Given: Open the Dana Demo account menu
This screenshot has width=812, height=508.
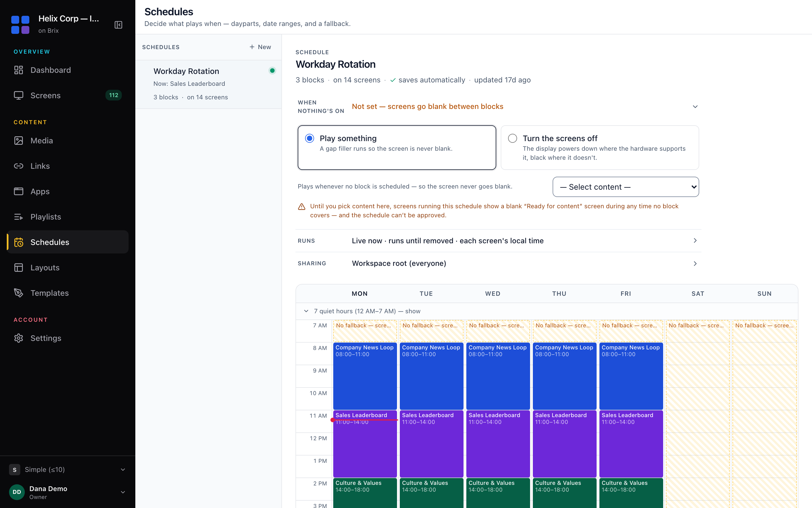Looking at the screenshot, I should click(x=67, y=492).
